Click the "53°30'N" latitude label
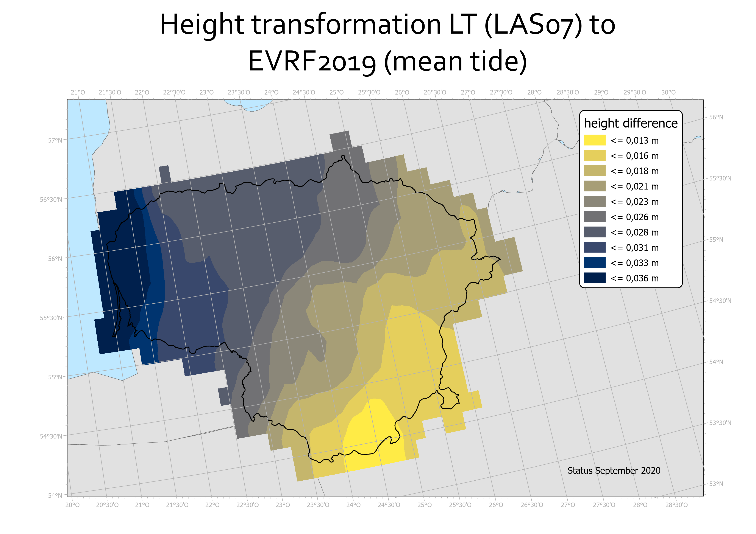The width and height of the screenshot is (756, 534). (720, 423)
